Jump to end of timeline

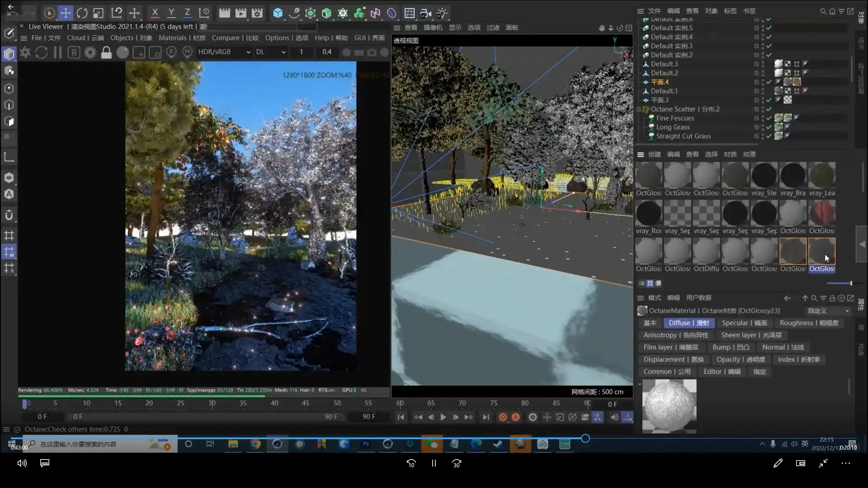click(x=486, y=417)
